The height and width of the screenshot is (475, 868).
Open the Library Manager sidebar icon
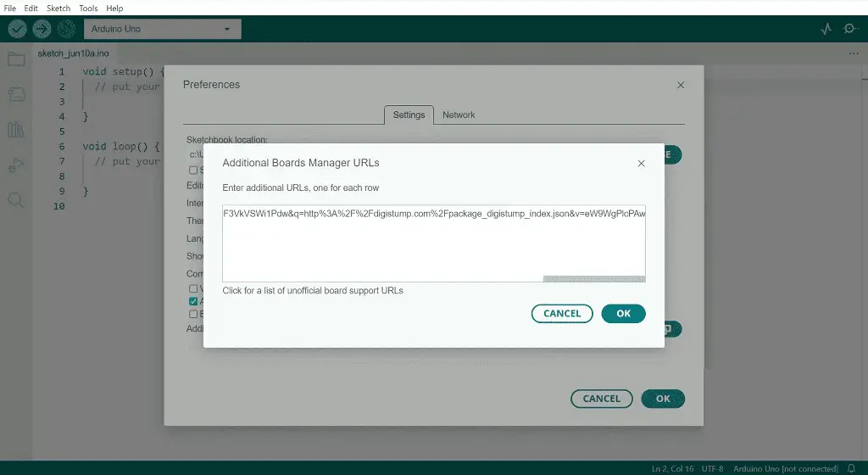[x=16, y=130]
